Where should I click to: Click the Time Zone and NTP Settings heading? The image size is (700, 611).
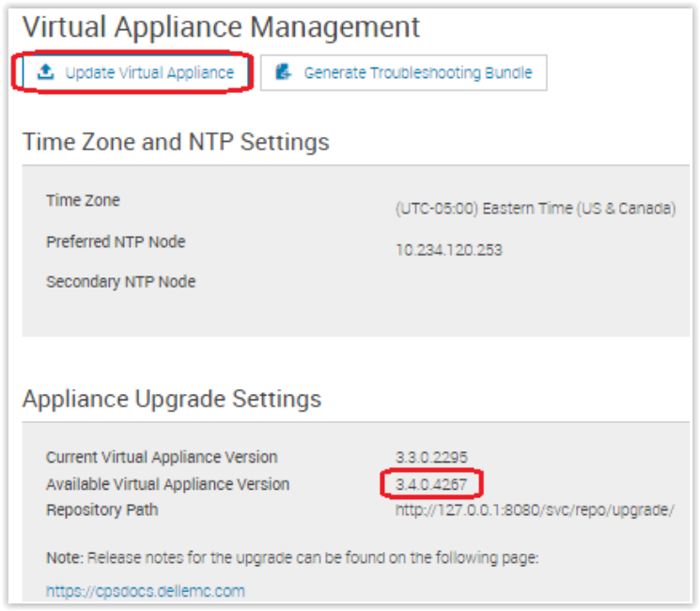click(x=176, y=142)
